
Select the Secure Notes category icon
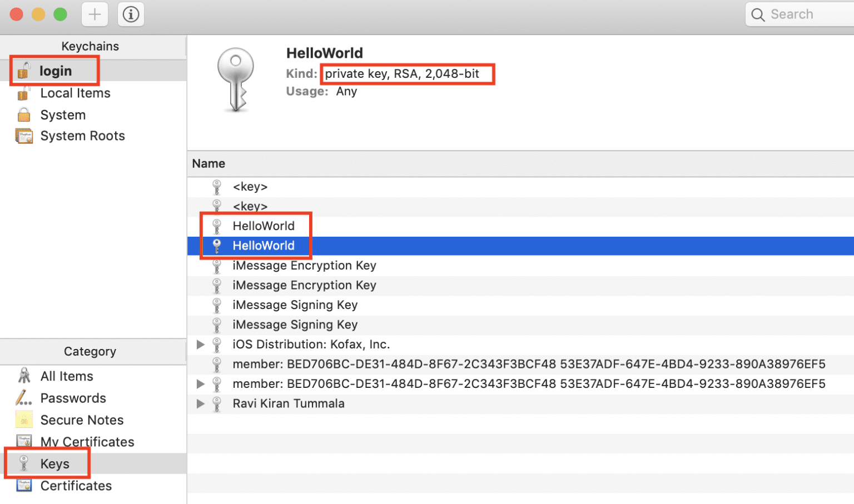24,420
